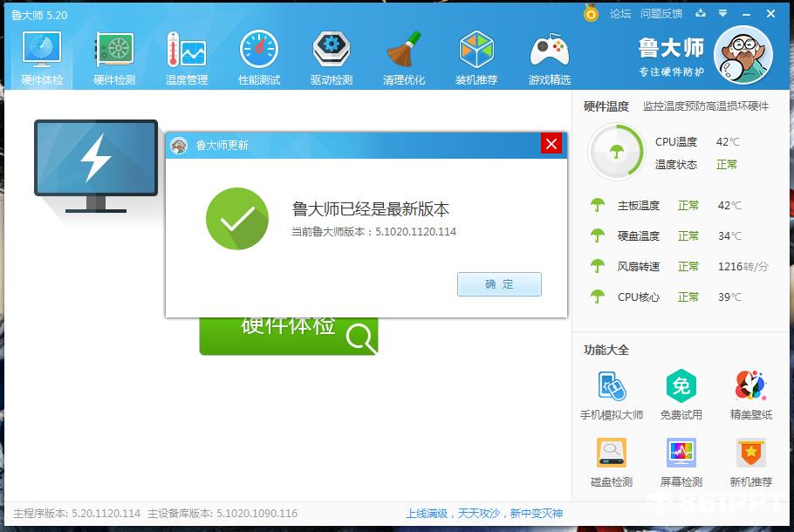
Task: Click 鲁大师 5.20 title text
Action: (39, 15)
